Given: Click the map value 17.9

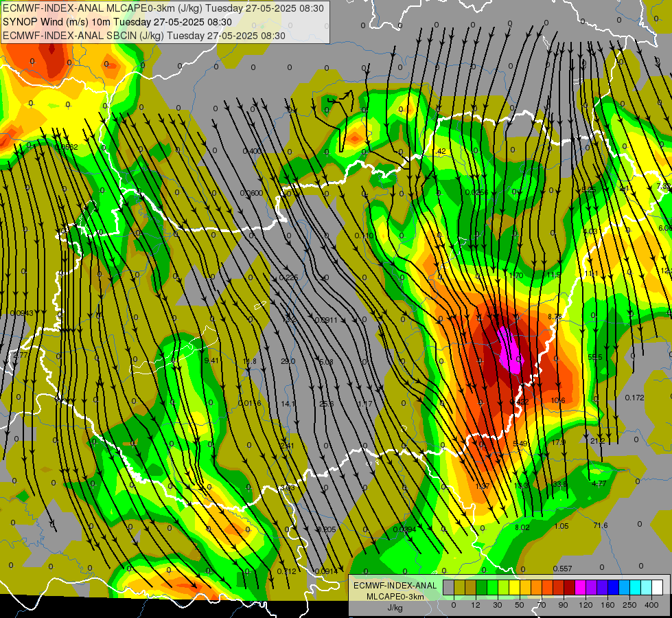Looking at the screenshot, I should [559, 442].
